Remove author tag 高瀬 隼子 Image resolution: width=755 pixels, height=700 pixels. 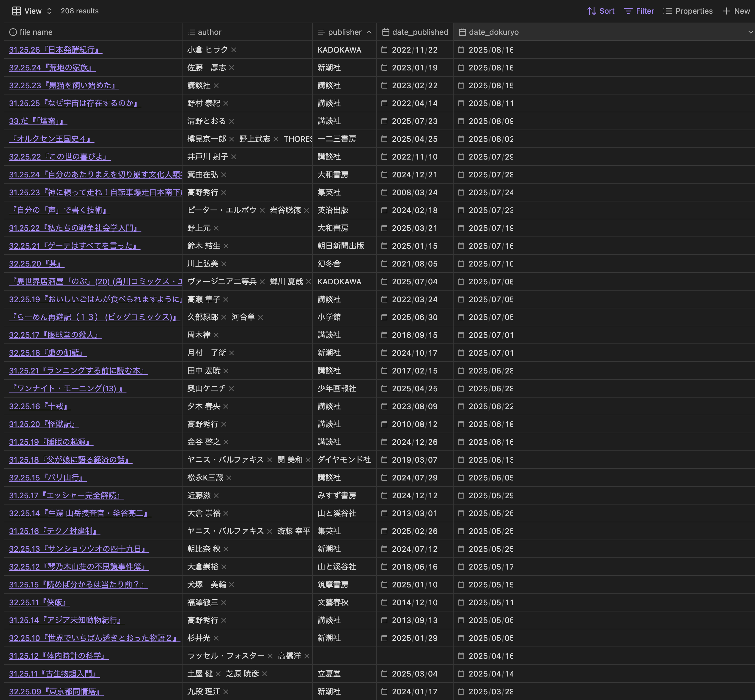click(226, 299)
